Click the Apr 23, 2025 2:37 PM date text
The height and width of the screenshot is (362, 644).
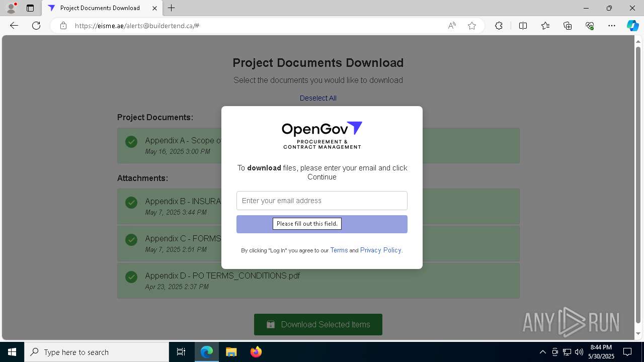tap(177, 287)
